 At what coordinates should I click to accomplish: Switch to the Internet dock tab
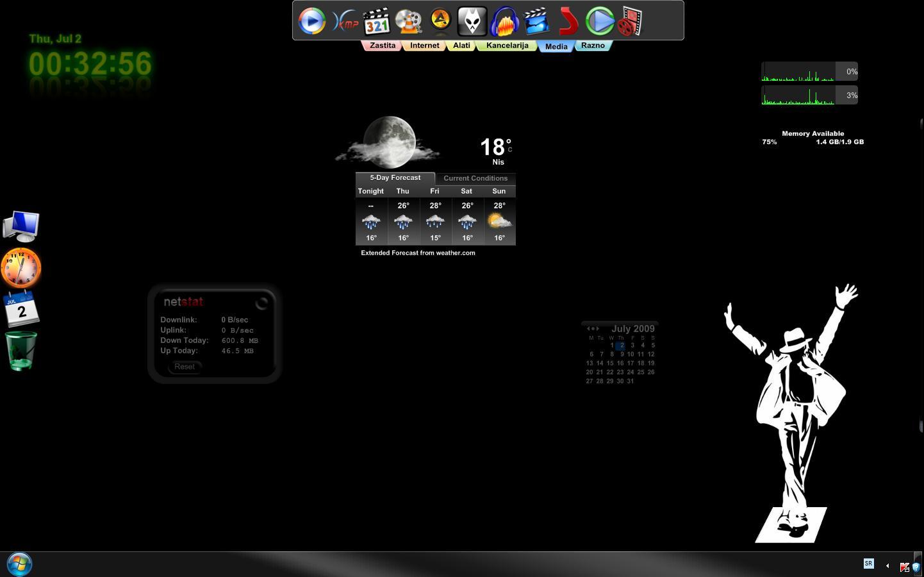pyautogui.click(x=425, y=46)
